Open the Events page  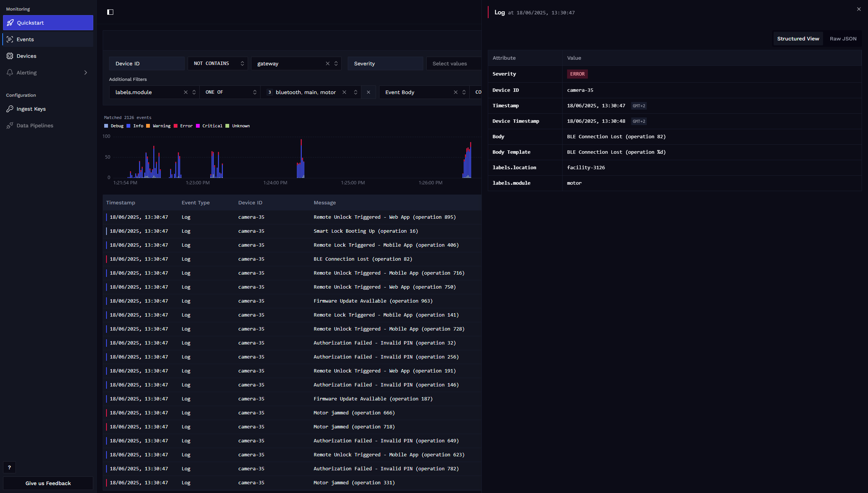click(48, 39)
